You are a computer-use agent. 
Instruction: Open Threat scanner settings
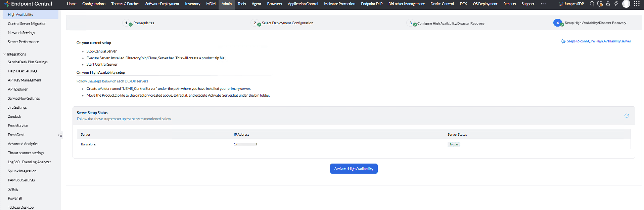pyautogui.click(x=26, y=153)
